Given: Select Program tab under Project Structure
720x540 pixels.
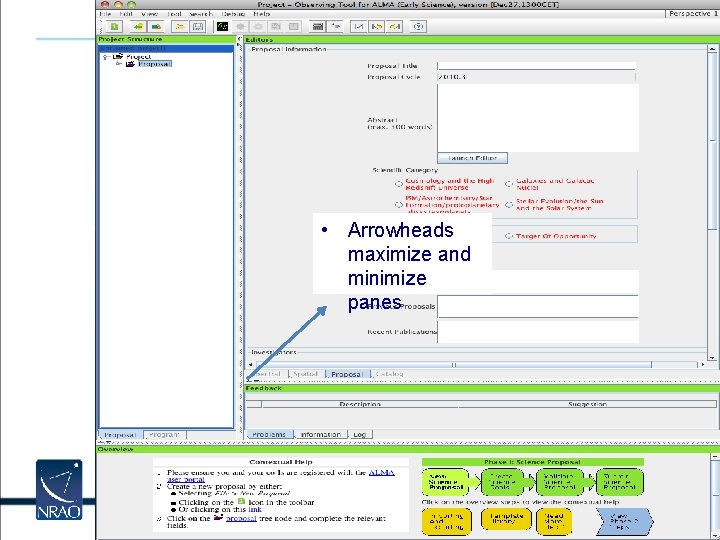Looking at the screenshot, I should (164, 434).
